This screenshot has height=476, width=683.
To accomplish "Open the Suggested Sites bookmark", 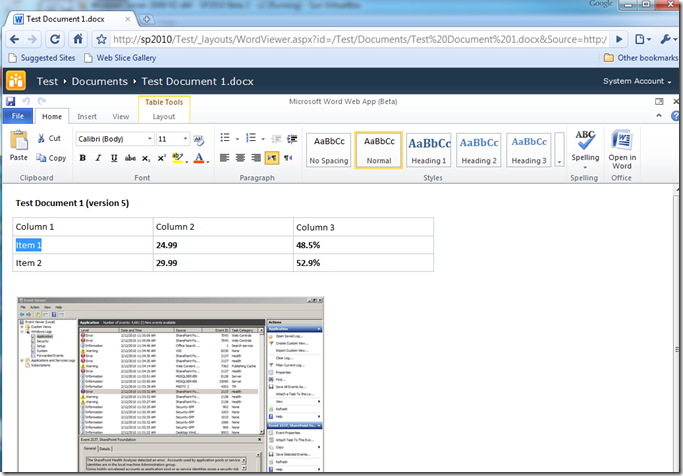I will (42, 58).
